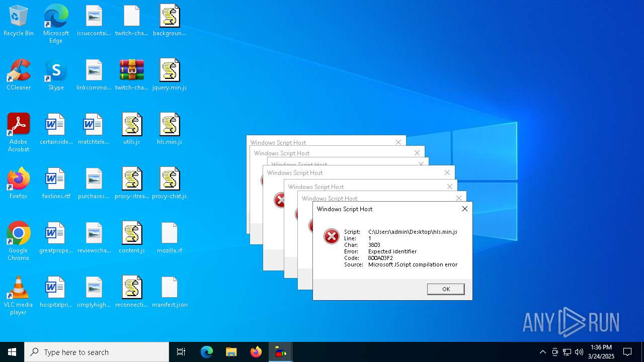Select the matchtele... Word document

pyautogui.click(x=94, y=130)
